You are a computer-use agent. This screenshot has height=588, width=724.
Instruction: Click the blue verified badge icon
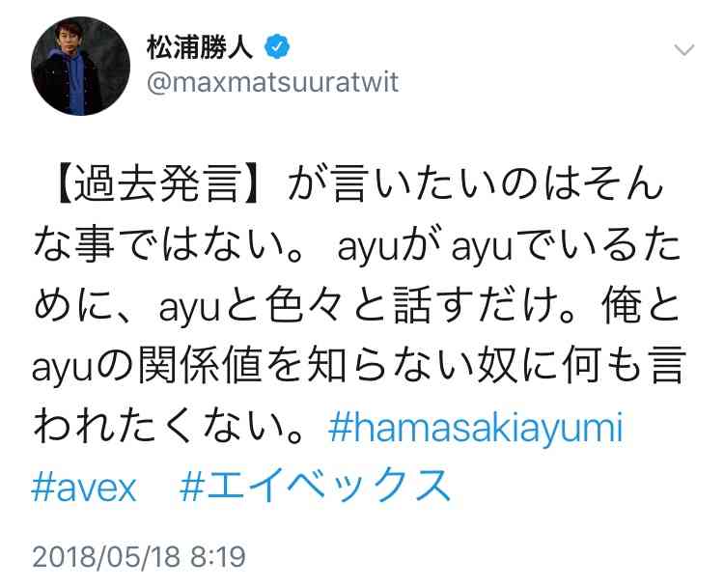pyautogui.click(x=277, y=46)
